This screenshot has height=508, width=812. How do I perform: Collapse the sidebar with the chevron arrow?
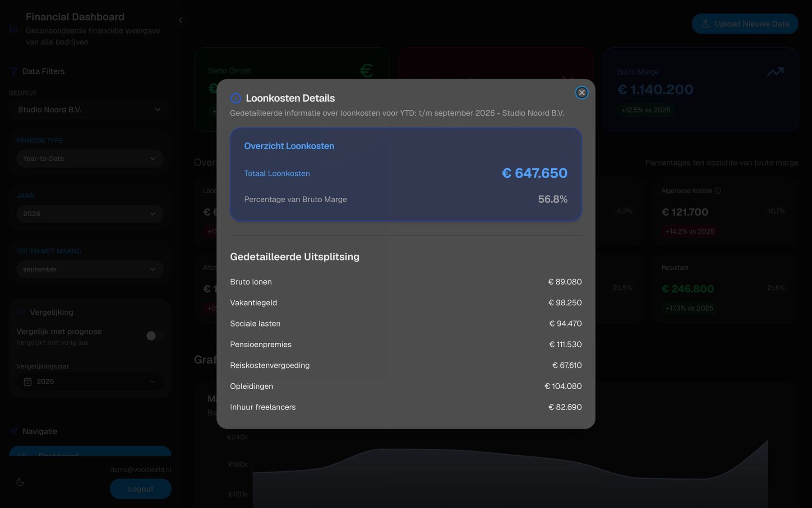pyautogui.click(x=180, y=20)
